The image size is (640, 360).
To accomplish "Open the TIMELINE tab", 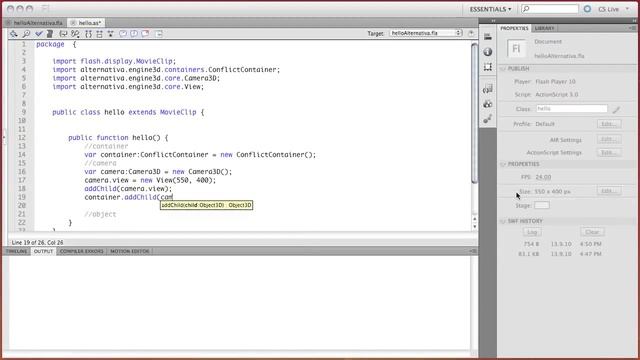I will pyautogui.click(x=16, y=251).
